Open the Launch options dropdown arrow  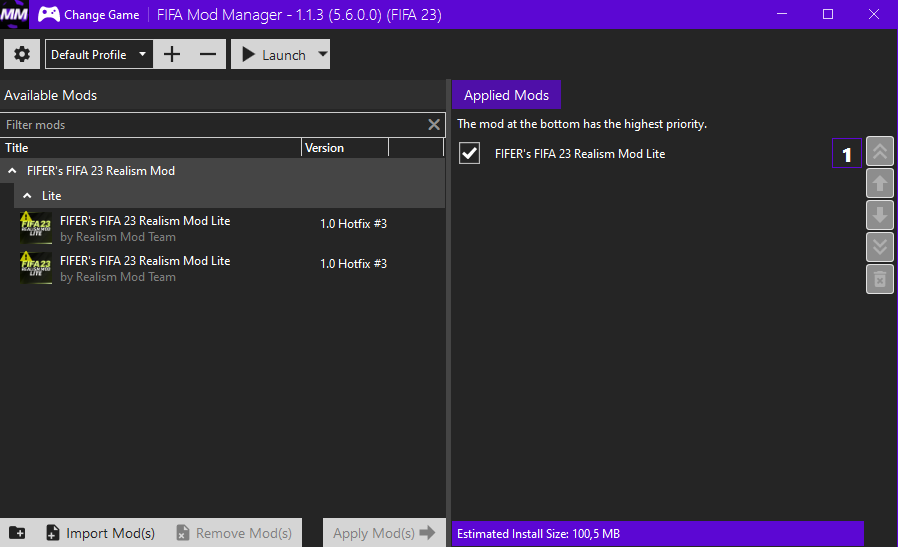pyautogui.click(x=323, y=54)
